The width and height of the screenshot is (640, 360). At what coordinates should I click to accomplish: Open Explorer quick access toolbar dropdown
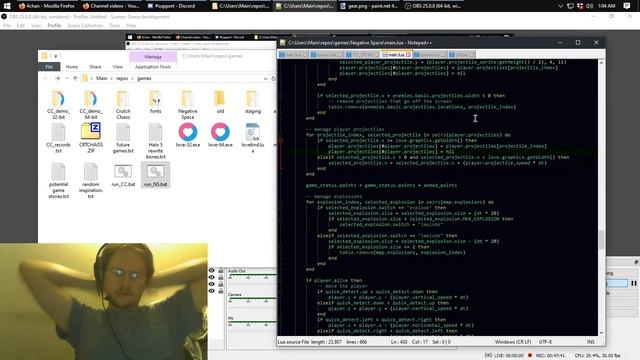pyautogui.click(x=56, y=56)
